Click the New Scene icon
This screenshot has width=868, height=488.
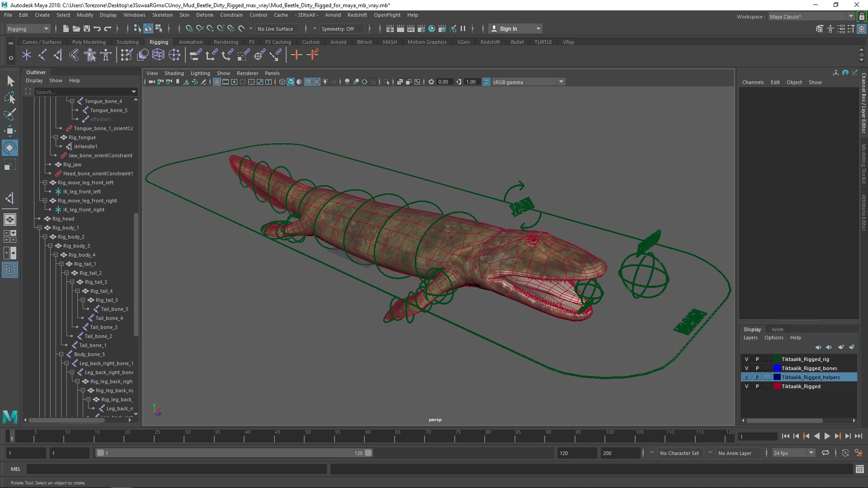(x=66, y=28)
